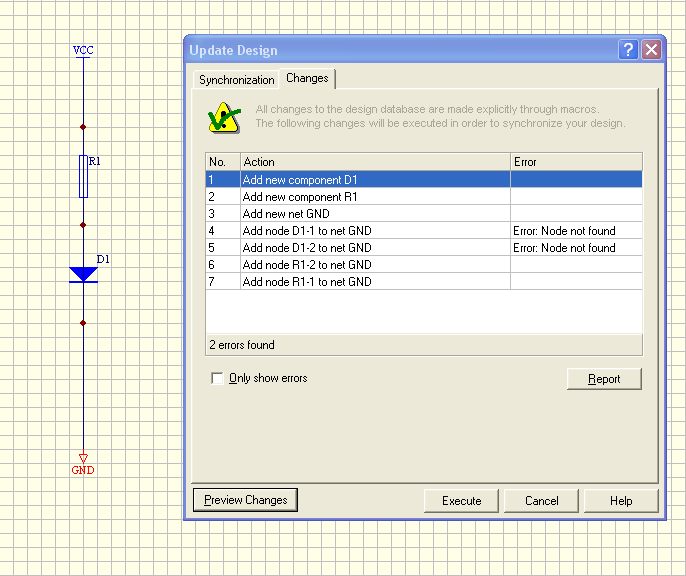The image size is (686, 576).
Task: Open Help for Update Design
Action: click(x=621, y=501)
